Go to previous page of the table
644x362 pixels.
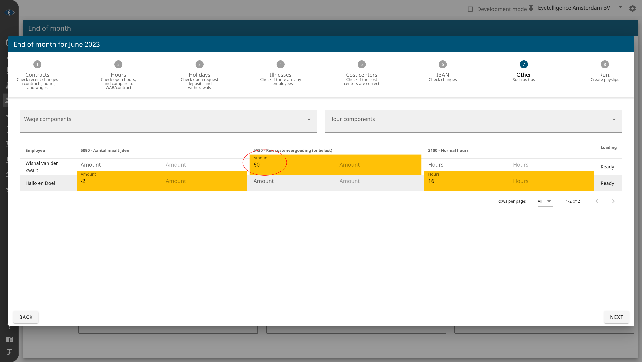pos(597,201)
